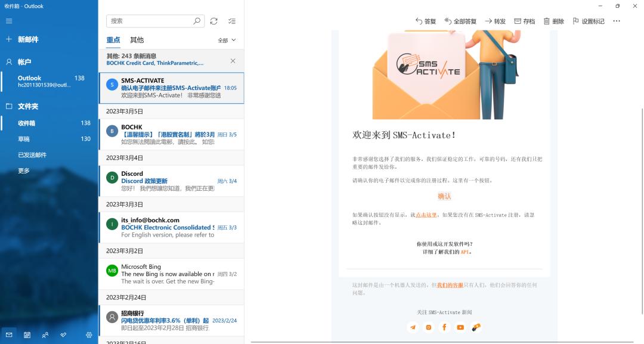Delete the mail with 删除
This screenshot has height=344, width=644.
(x=553, y=21)
